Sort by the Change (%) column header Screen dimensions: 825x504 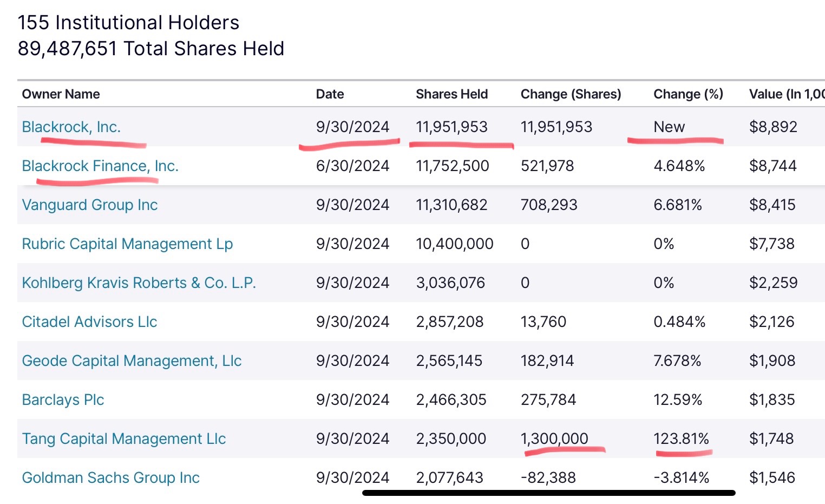click(688, 94)
